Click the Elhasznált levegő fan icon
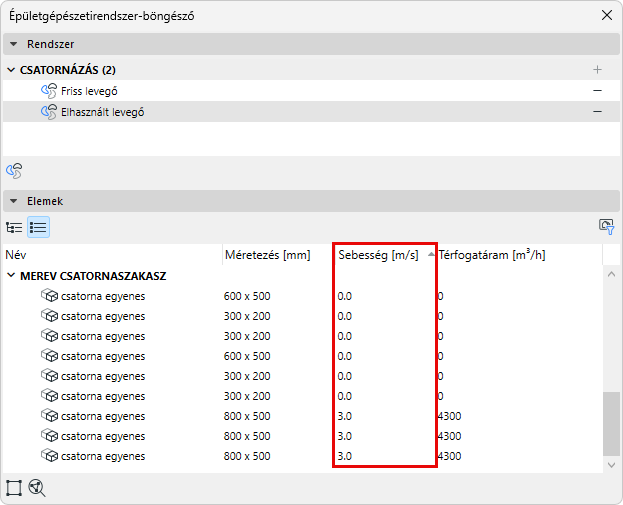The height and width of the screenshot is (505, 623). coord(49,112)
